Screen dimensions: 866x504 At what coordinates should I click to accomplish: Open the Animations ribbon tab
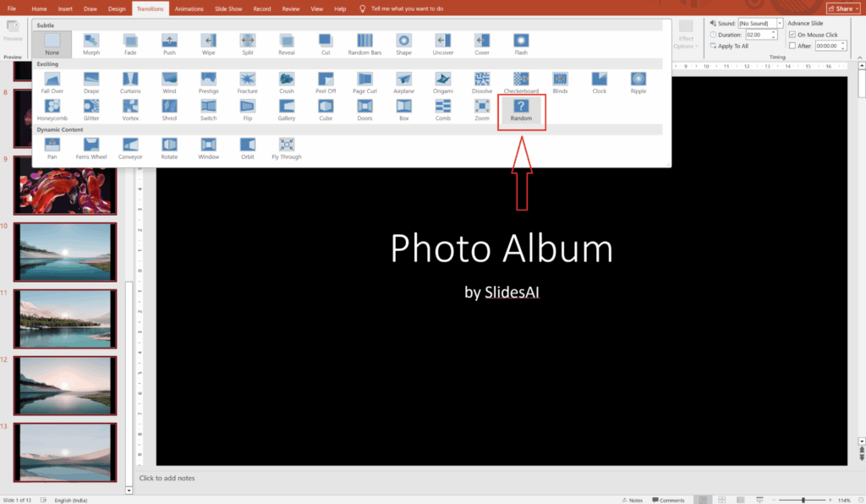[x=189, y=8]
